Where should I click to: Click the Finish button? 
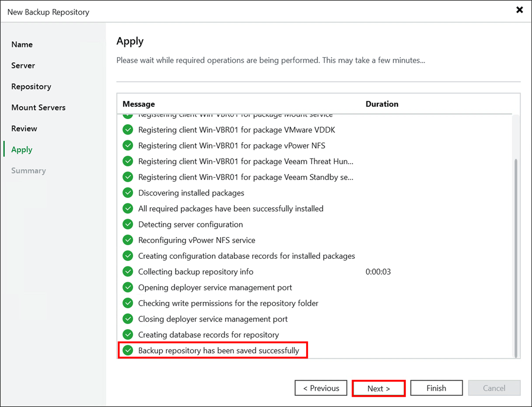[x=436, y=388]
